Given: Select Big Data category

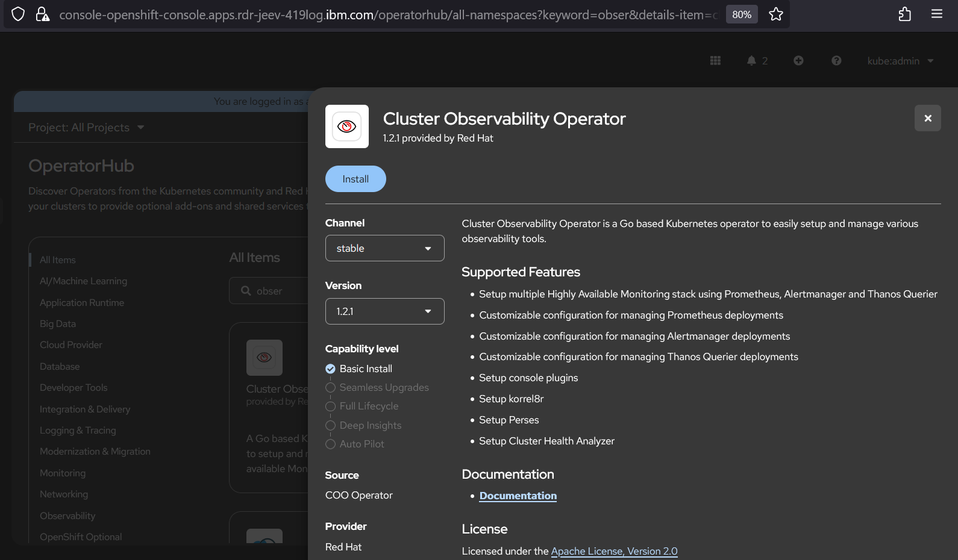Looking at the screenshot, I should [x=58, y=324].
